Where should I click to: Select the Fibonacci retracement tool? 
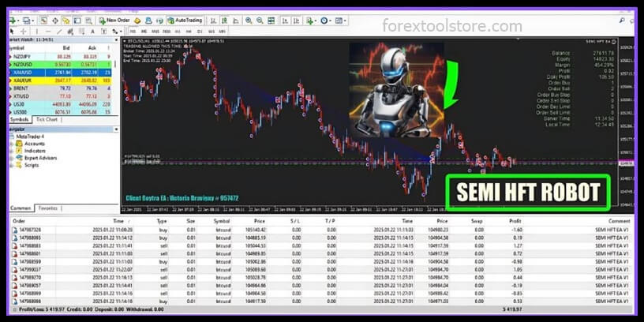pos(82,32)
